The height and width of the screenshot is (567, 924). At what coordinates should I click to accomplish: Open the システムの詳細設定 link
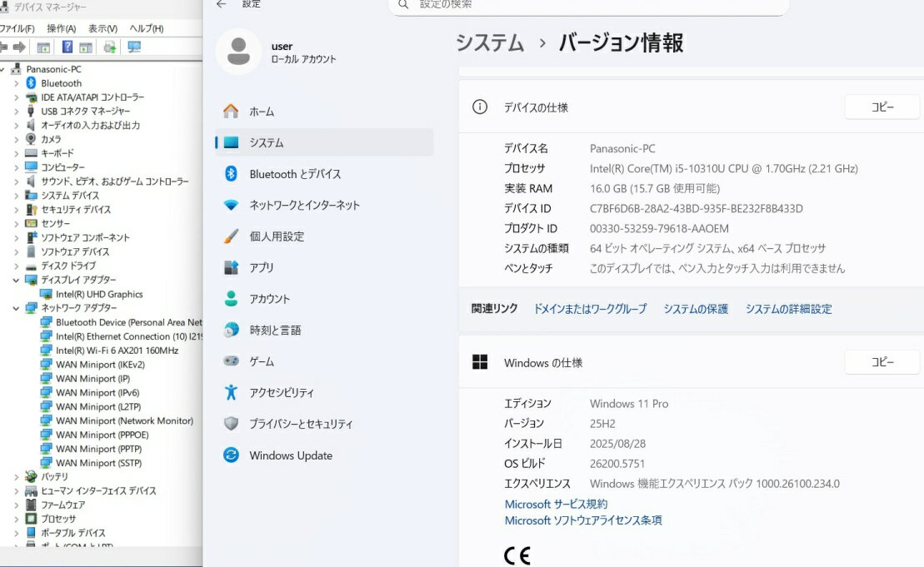click(x=788, y=309)
